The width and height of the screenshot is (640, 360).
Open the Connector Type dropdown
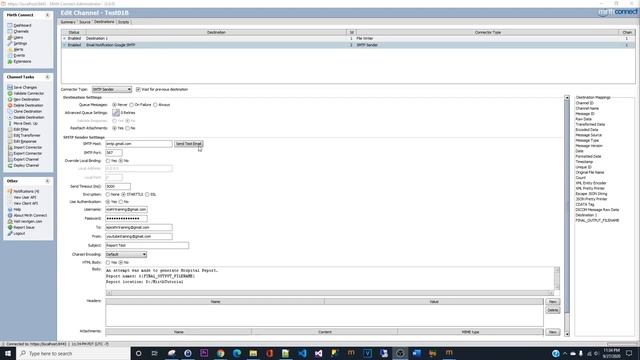click(111, 89)
